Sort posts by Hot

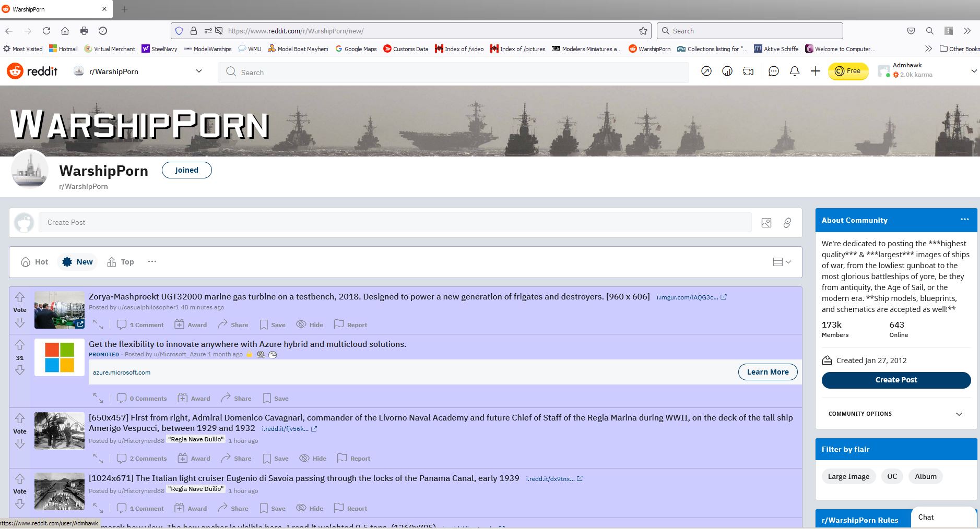(x=34, y=262)
